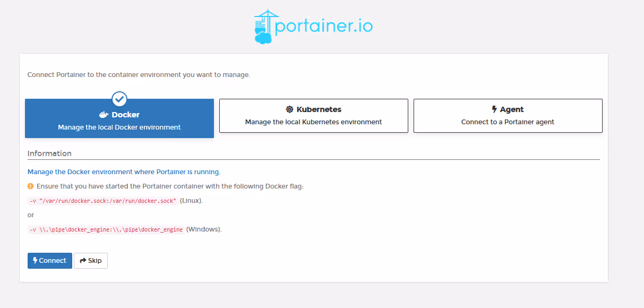Click the Connect button
644x308 pixels.
[50, 261]
